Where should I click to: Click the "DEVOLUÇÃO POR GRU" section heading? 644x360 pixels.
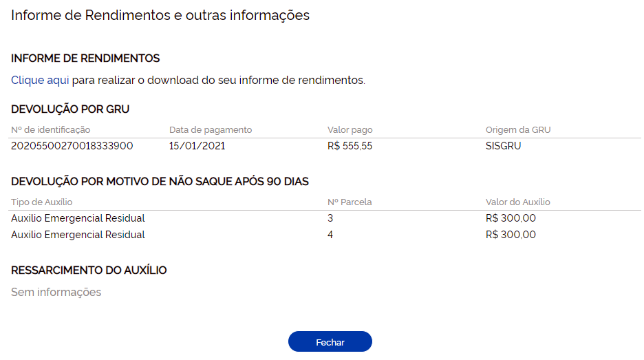pyautogui.click(x=70, y=109)
